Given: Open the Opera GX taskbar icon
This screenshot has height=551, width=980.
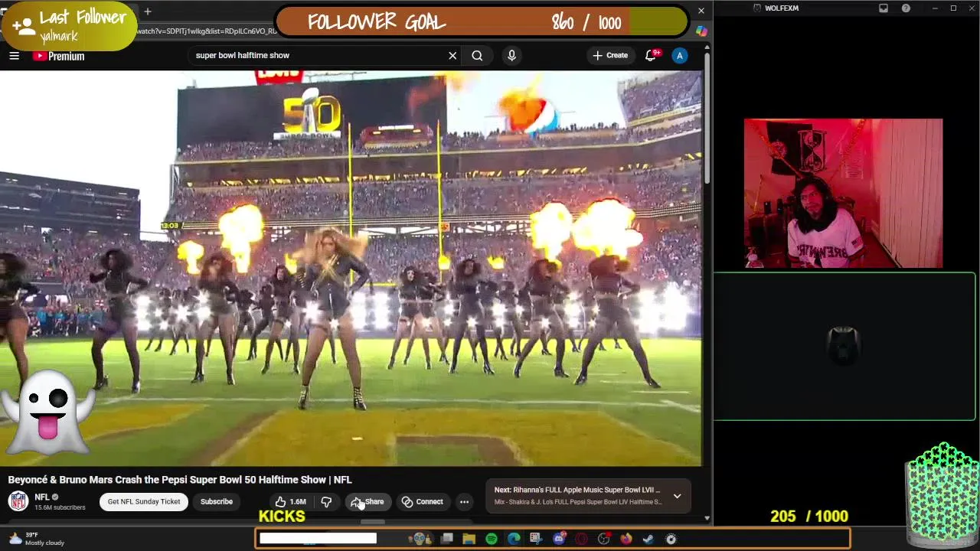Looking at the screenshot, I should click(x=581, y=539).
